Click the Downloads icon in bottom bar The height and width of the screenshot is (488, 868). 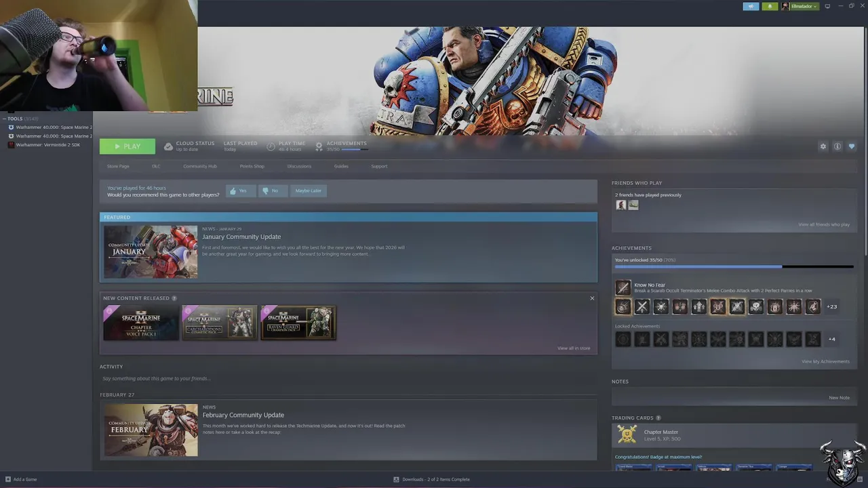pos(397,479)
